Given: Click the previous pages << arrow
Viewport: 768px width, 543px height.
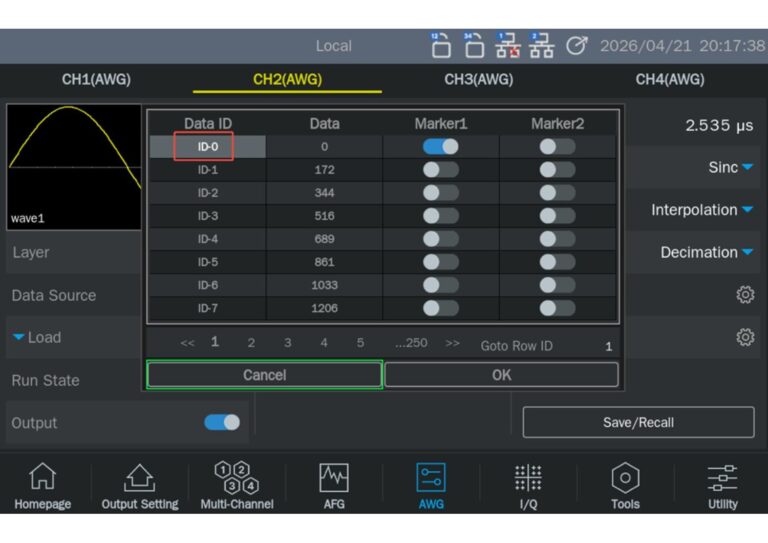Looking at the screenshot, I should coord(188,343).
